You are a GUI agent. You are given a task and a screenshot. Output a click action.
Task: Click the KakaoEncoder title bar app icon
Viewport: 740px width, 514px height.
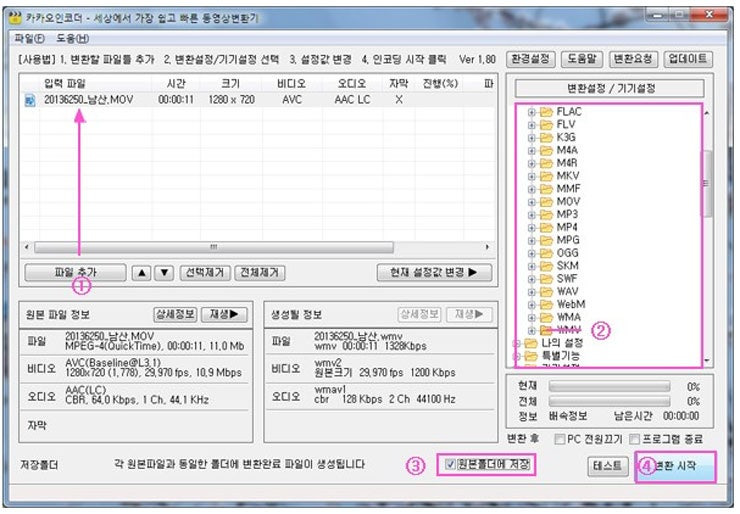click(15, 18)
